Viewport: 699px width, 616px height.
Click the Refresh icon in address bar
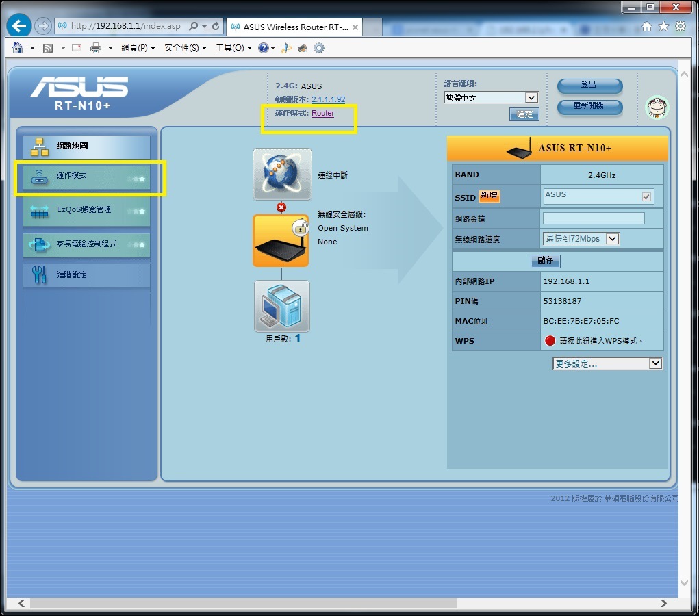pyautogui.click(x=216, y=26)
